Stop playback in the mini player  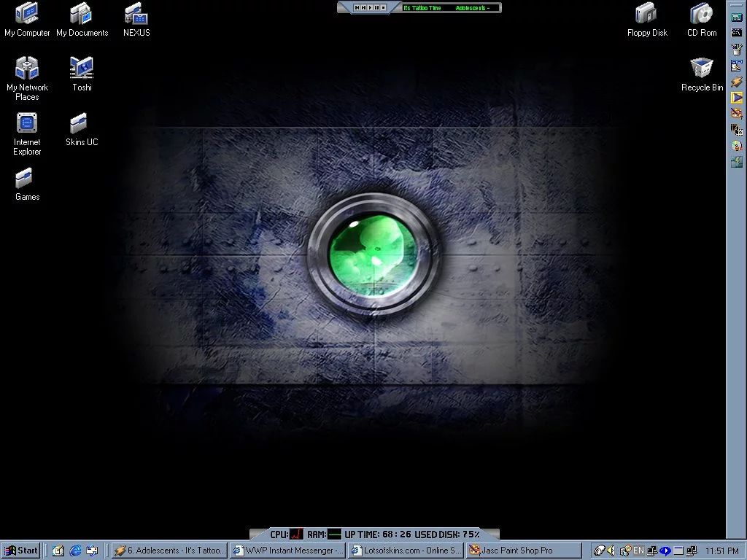point(384,7)
